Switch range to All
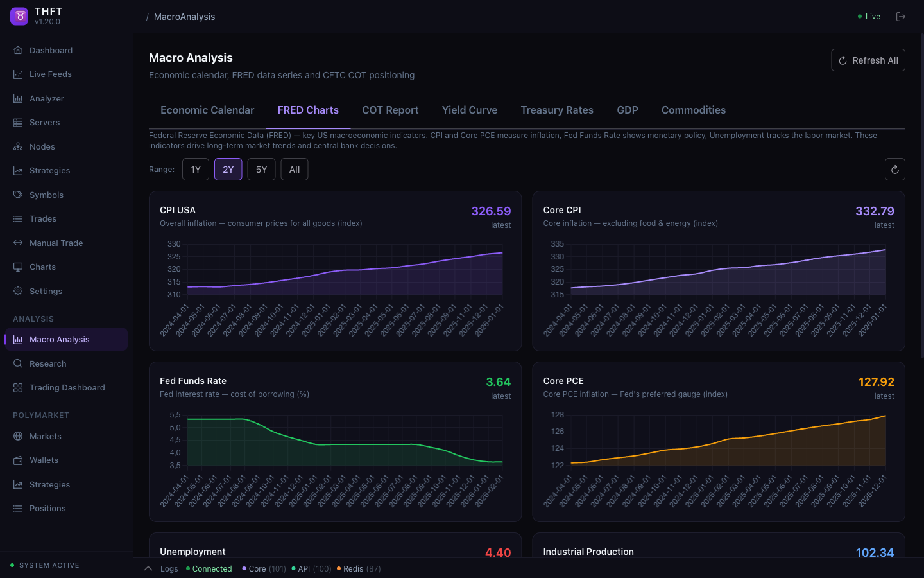Screen dimensions: 924x578 (x=295, y=170)
